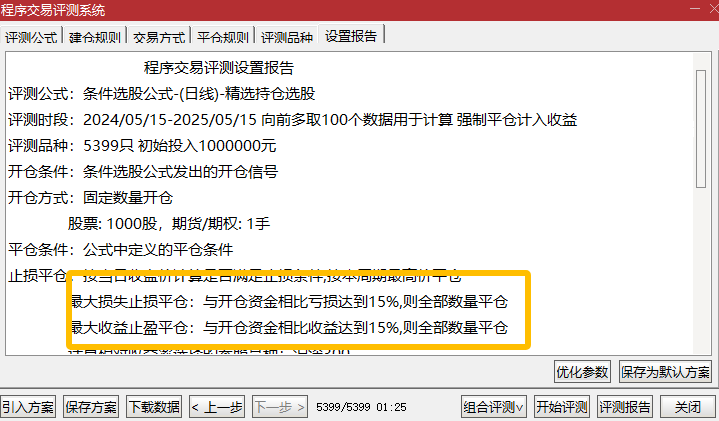719x421 pixels.
Task: Expand the 组合评测 dropdown
Action: click(493, 407)
